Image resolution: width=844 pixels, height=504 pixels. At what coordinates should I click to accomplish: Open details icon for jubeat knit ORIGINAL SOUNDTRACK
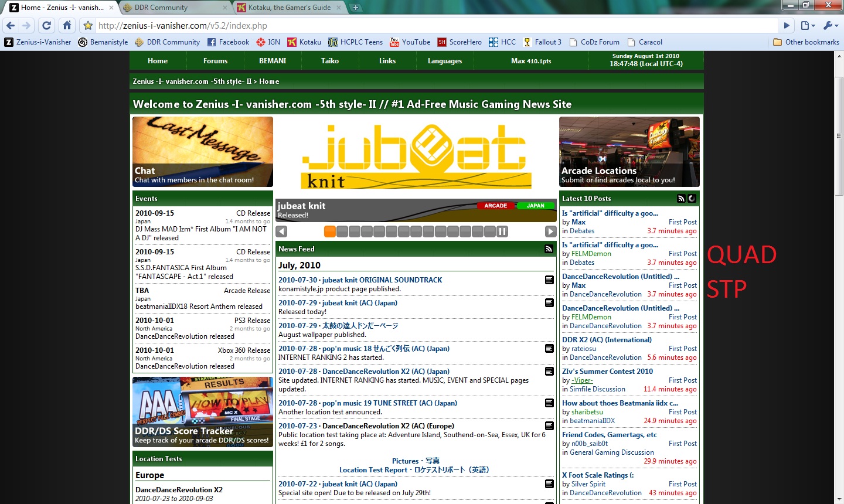point(549,280)
